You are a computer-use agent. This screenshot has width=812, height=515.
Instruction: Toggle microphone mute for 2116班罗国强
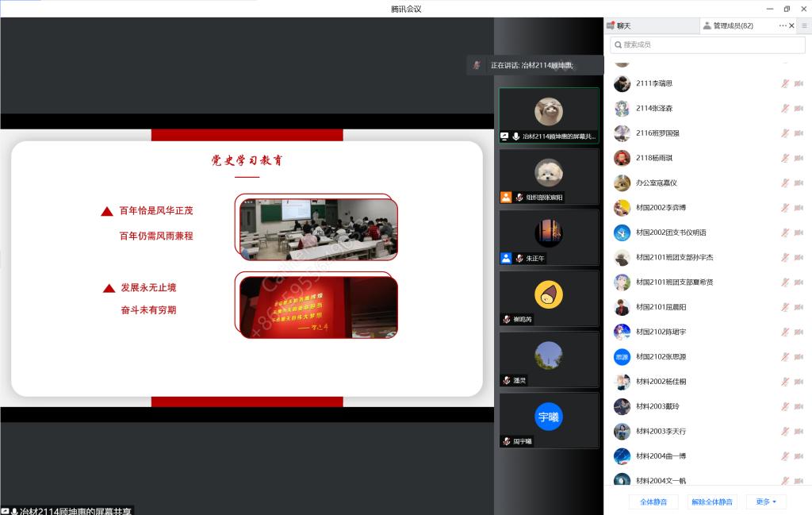[785, 133]
